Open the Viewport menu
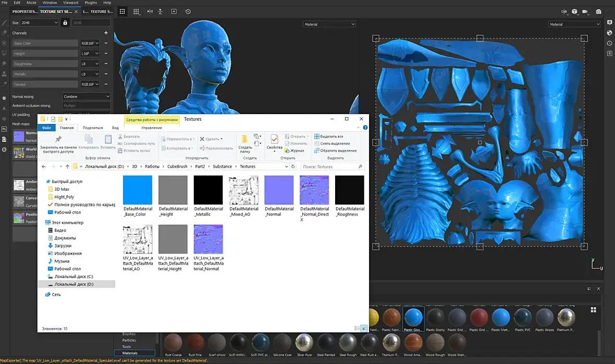The width and height of the screenshot is (615, 364). point(71,3)
